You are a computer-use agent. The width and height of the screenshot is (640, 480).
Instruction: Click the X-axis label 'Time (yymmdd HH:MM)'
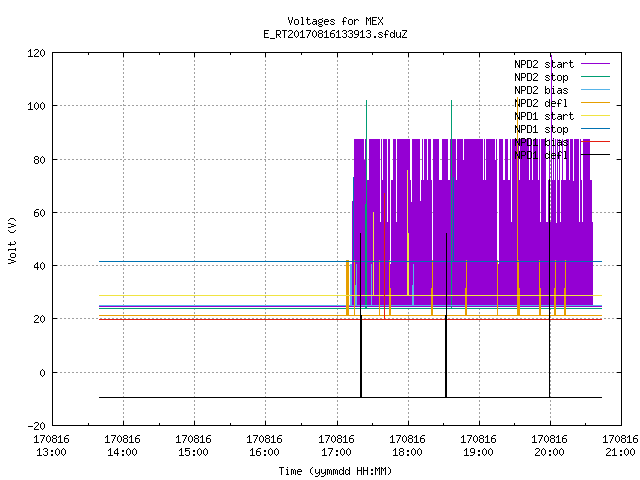tap(335, 471)
